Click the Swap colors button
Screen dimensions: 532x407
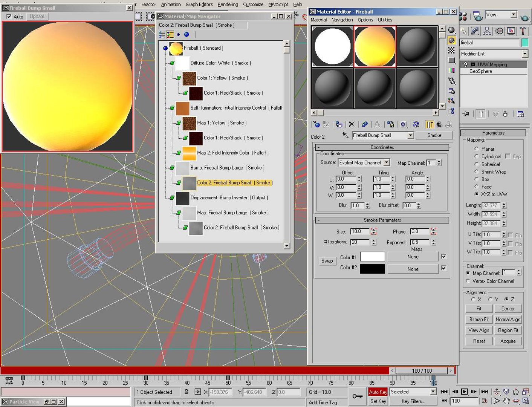(x=327, y=261)
